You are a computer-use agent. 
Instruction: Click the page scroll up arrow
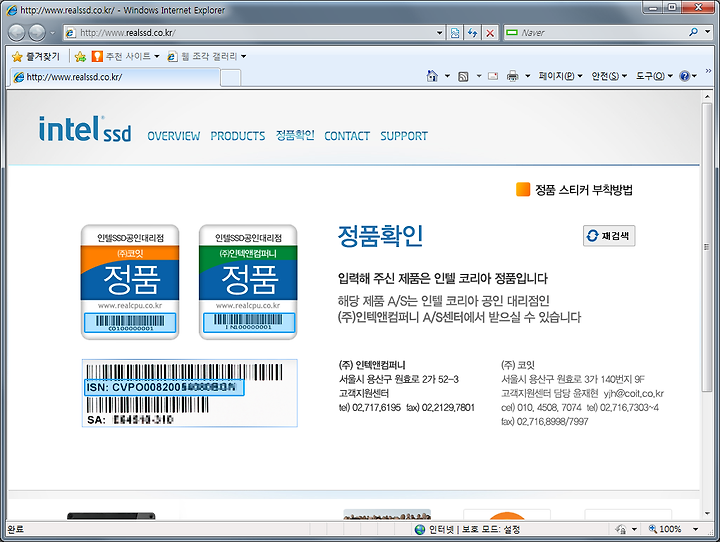707,96
